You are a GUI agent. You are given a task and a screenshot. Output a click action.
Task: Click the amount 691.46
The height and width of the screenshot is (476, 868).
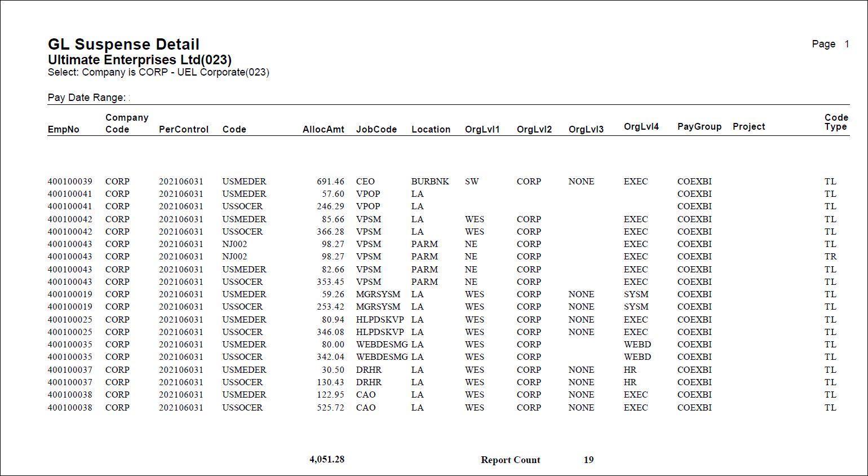(330, 182)
